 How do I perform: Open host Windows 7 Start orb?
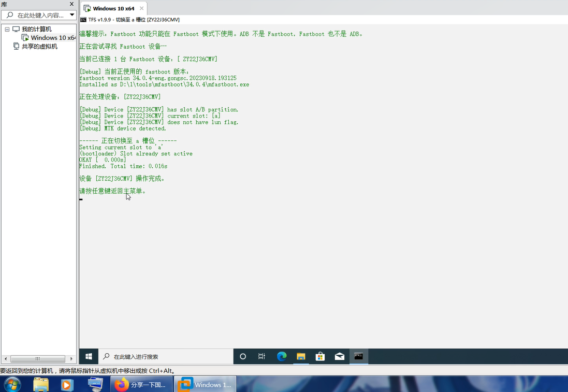(12, 384)
